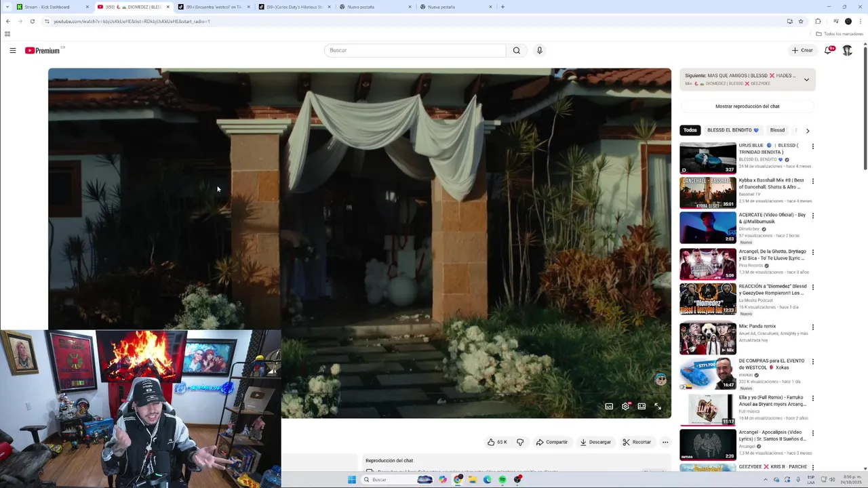Start voice search with the microphone
The width and height of the screenshot is (868, 488).
540,50
